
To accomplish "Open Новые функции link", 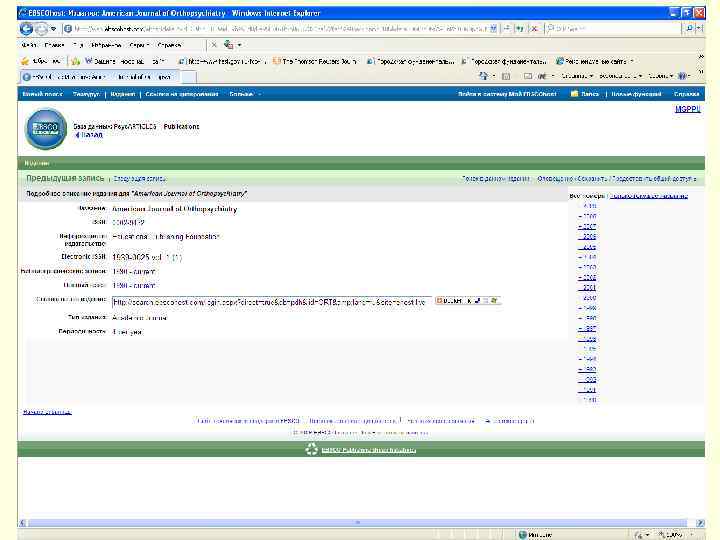I will tap(636, 94).
